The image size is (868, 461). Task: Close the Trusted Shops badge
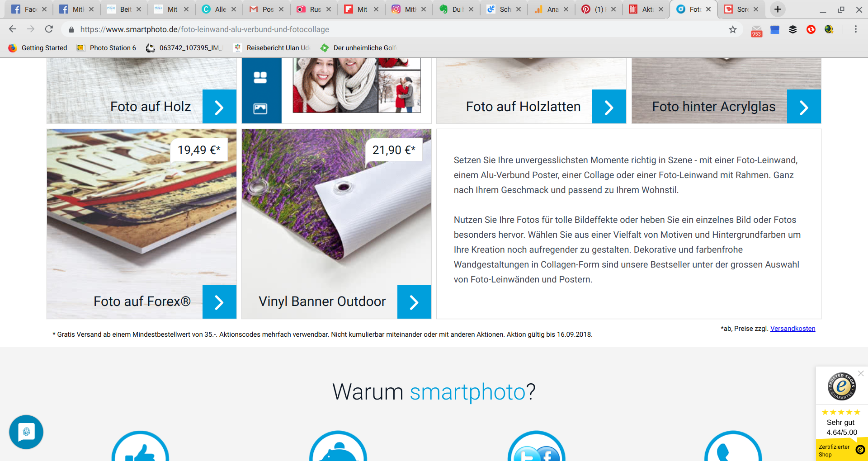pos(861,373)
